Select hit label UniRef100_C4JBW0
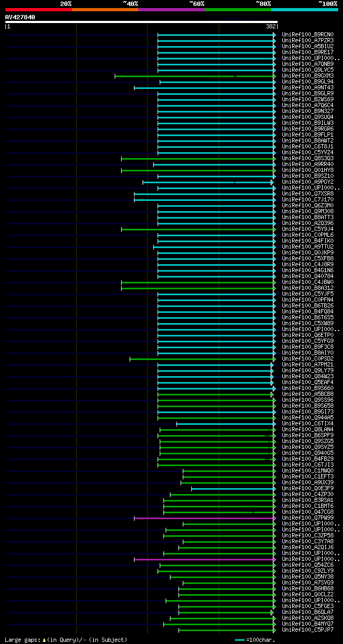 tap(308, 282)
